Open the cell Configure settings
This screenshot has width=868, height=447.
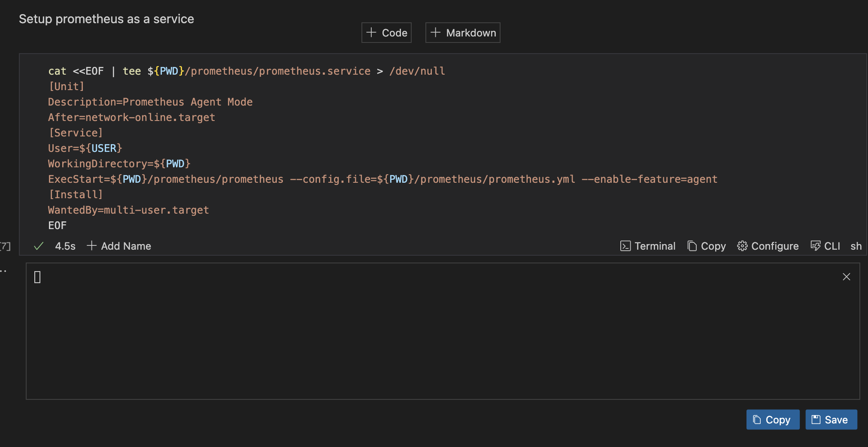[x=768, y=246]
